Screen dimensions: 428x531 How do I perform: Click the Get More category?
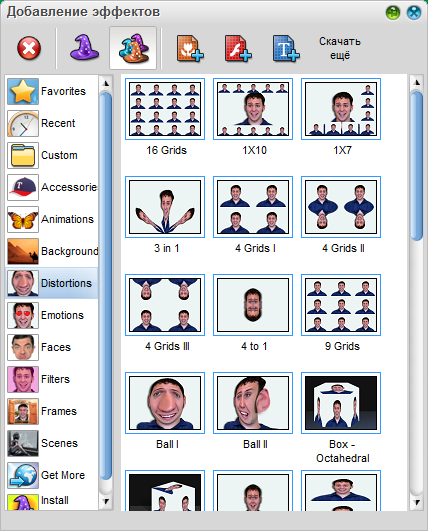[52, 475]
